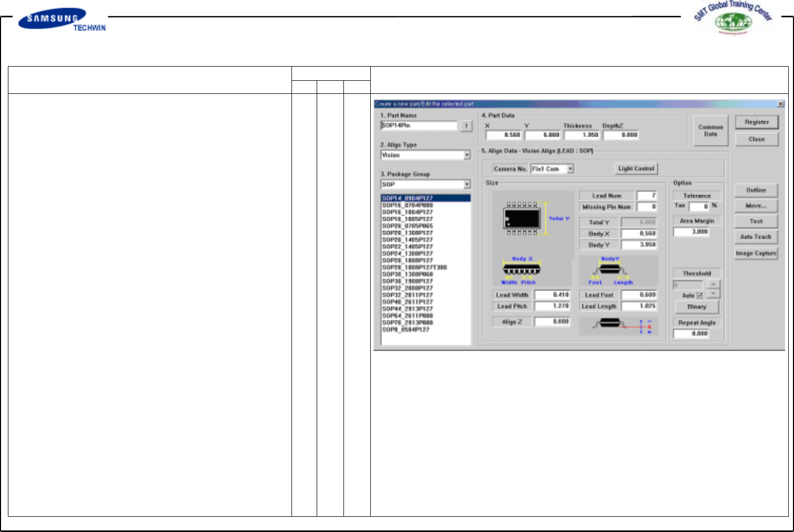Select SOP44_2913P127 in the package list

[x=426, y=309]
